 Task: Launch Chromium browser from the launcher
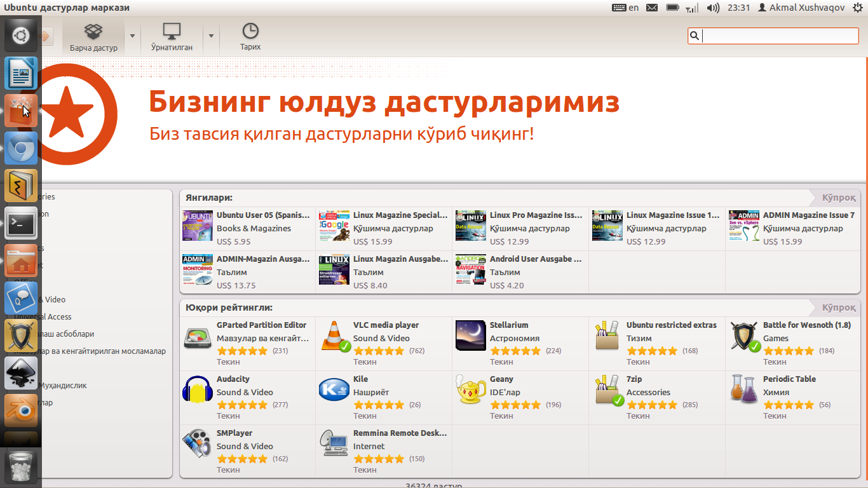(21, 148)
